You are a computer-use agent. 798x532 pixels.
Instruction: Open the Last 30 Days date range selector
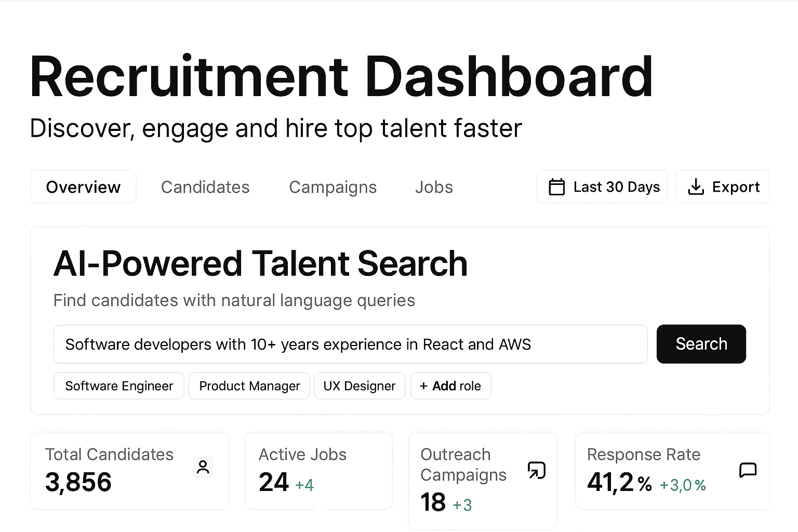point(602,187)
